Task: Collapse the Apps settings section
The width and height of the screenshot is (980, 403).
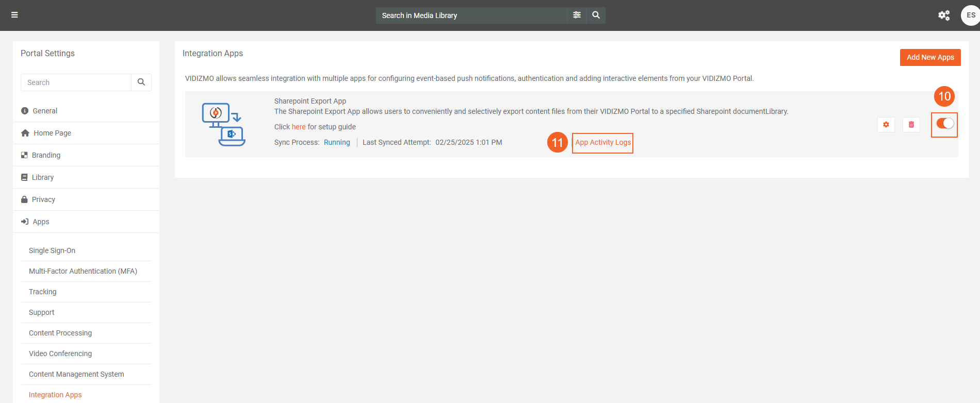Action: tap(41, 222)
